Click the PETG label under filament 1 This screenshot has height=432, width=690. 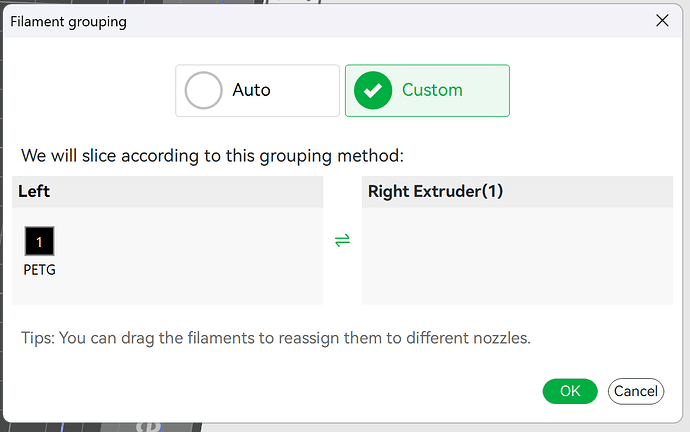40,270
